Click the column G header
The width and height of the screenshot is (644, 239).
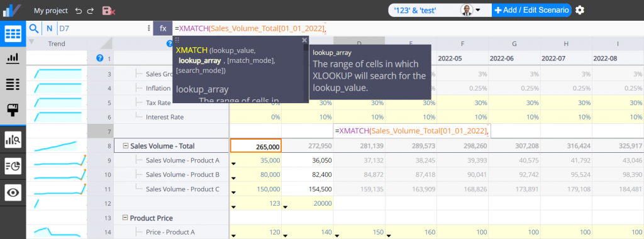point(514,43)
